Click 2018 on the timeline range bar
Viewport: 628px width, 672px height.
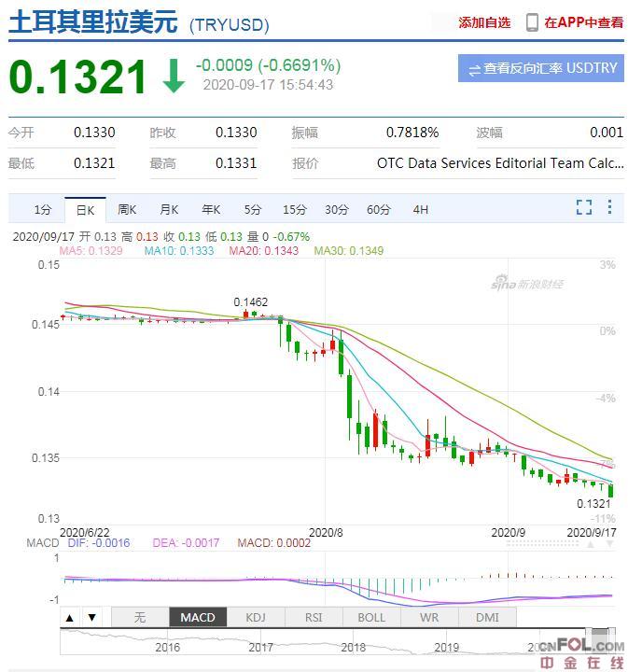(353, 647)
